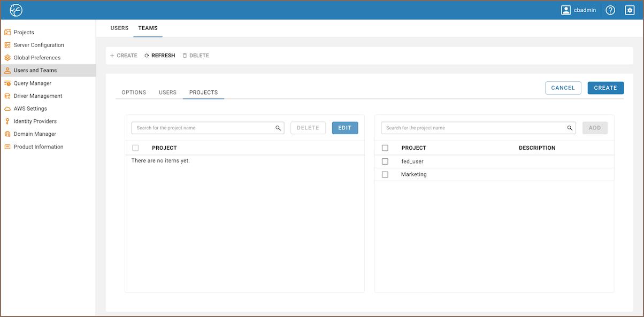Open Domain Manager globe item
This screenshot has width=644, height=317.
34,134
